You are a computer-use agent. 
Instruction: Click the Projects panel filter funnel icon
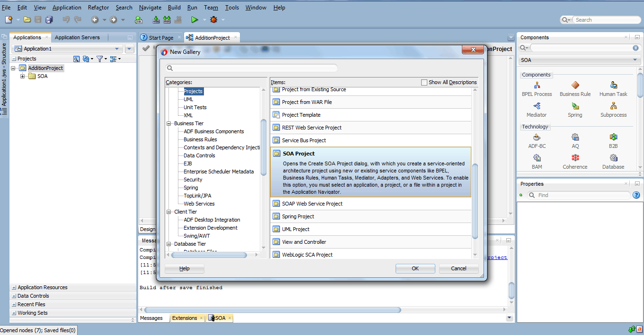99,59
